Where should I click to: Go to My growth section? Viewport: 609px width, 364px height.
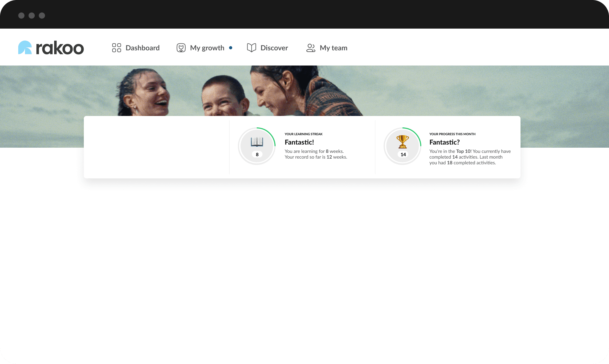pos(207,48)
